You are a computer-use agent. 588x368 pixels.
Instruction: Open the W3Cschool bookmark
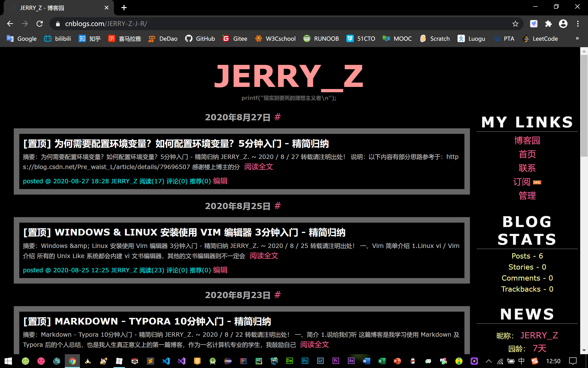tap(275, 38)
